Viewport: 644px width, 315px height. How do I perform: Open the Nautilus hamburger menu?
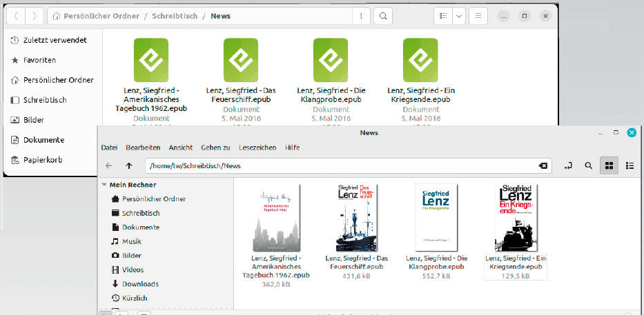pyautogui.click(x=478, y=16)
